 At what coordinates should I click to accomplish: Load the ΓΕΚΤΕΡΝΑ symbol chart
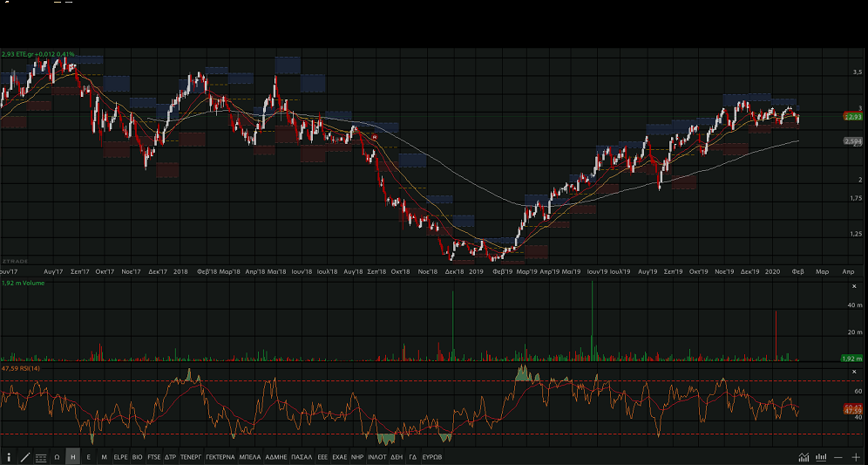[220, 456]
